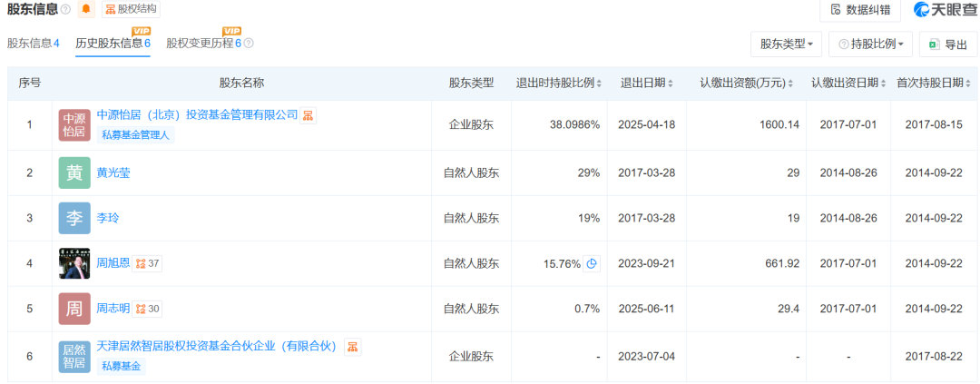The width and height of the screenshot is (980, 384).
Task: Click the pie chart icon next to 15.76%
Action: point(592,264)
